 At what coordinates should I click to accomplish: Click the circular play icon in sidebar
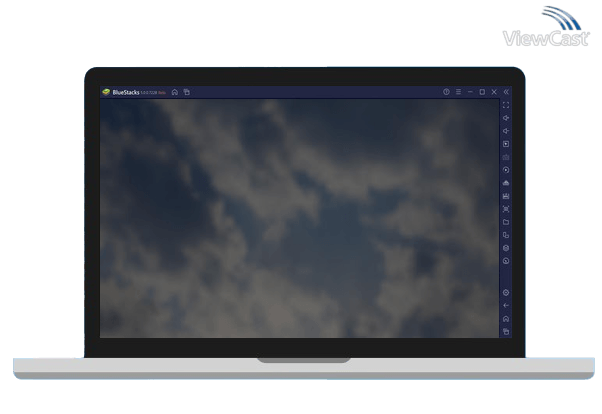[506, 170]
